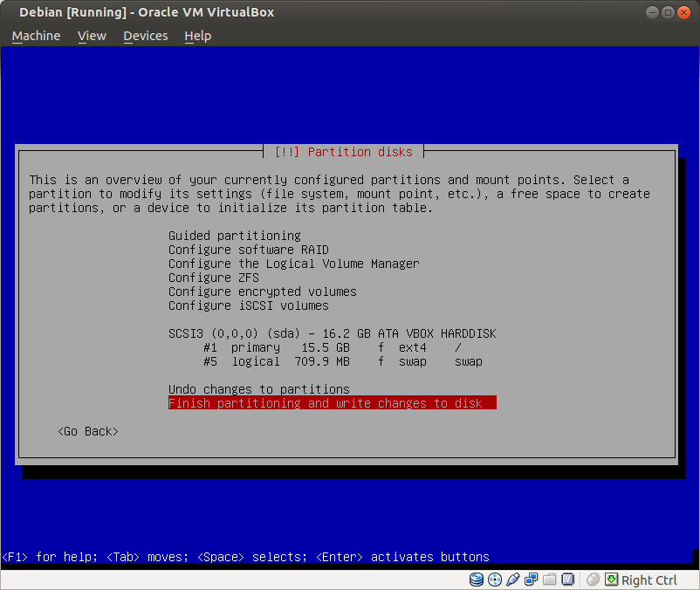Image resolution: width=700 pixels, height=590 pixels.
Task: Open the Help menu
Action: click(x=198, y=36)
